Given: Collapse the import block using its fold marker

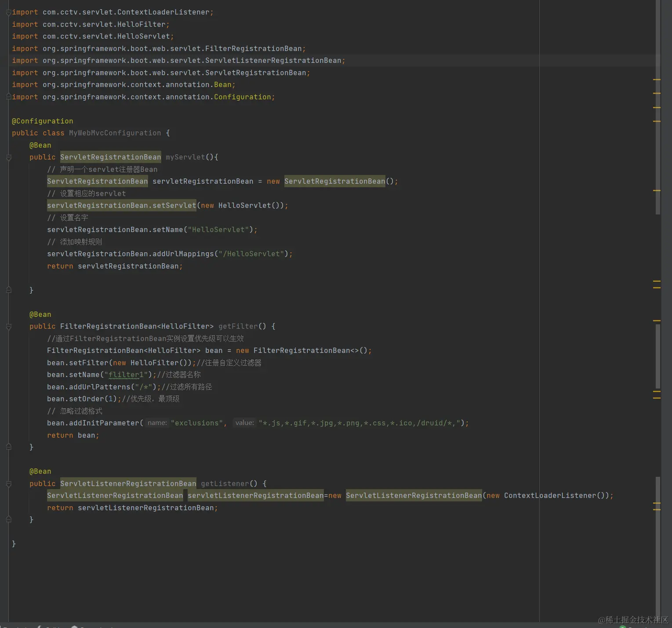Looking at the screenshot, I should click(x=8, y=13).
